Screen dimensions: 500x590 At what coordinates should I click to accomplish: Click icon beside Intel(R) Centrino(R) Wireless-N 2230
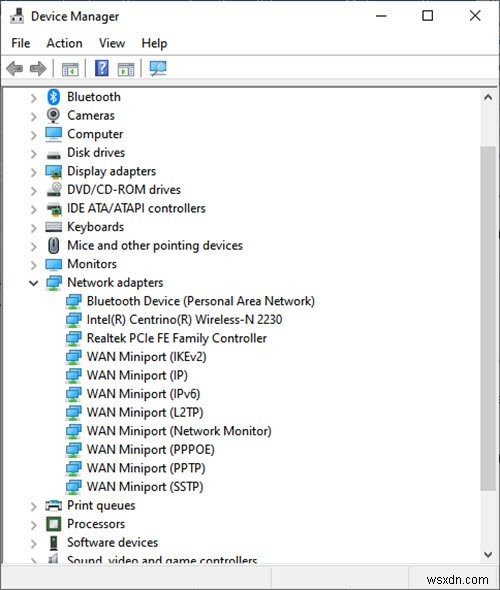click(x=73, y=320)
